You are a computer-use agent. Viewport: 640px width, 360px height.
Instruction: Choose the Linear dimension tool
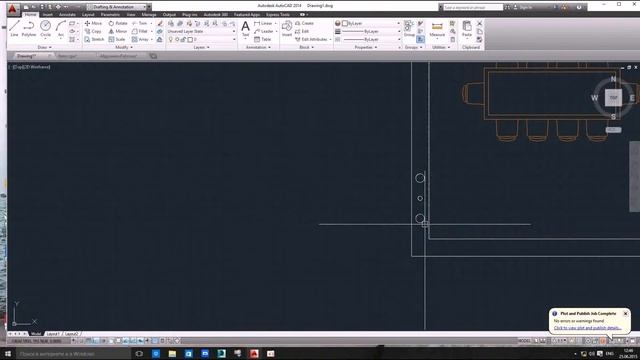pos(263,23)
